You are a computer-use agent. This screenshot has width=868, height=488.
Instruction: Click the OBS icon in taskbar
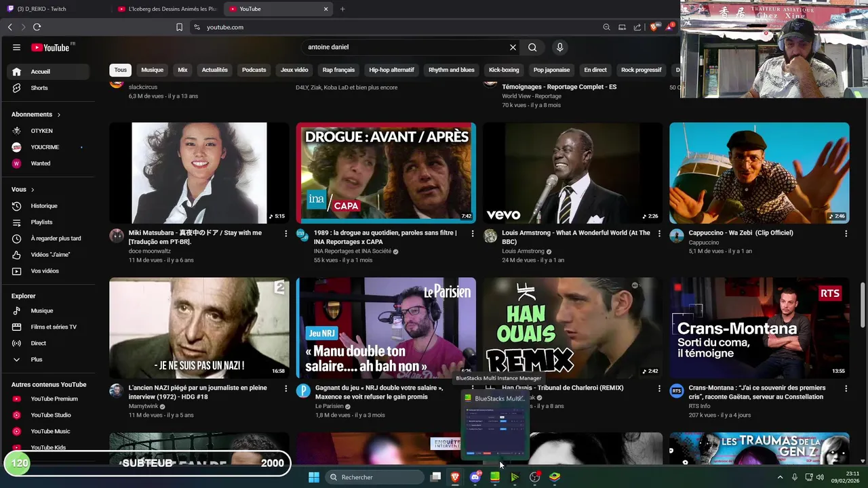535,477
